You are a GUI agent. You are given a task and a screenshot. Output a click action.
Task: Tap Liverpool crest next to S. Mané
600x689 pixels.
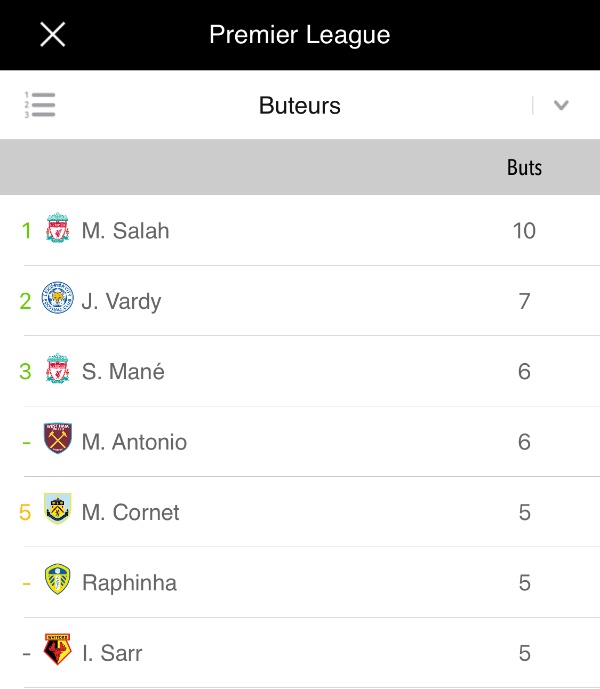58,368
